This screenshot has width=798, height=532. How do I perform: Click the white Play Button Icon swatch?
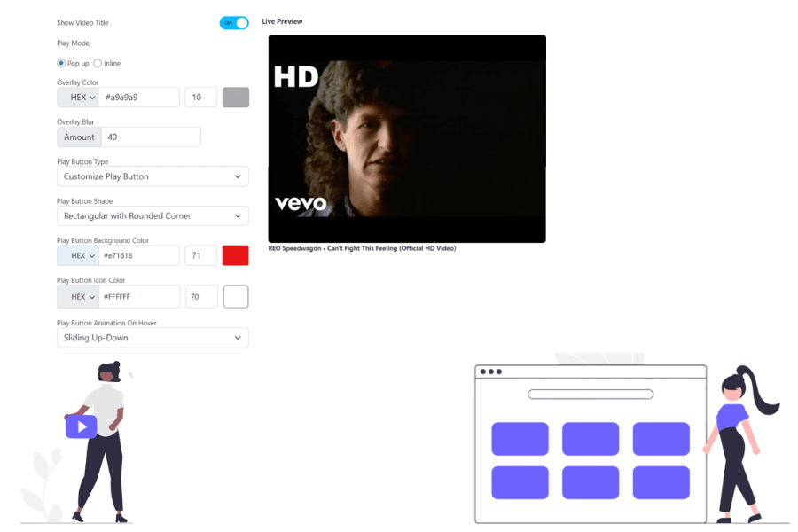tap(235, 296)
